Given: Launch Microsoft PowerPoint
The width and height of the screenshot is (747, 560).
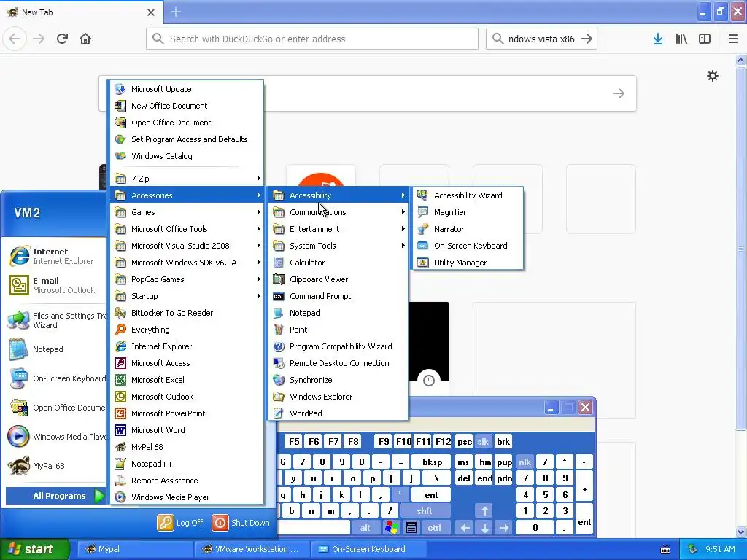Looking at the screenshot, I should (187, 413).
